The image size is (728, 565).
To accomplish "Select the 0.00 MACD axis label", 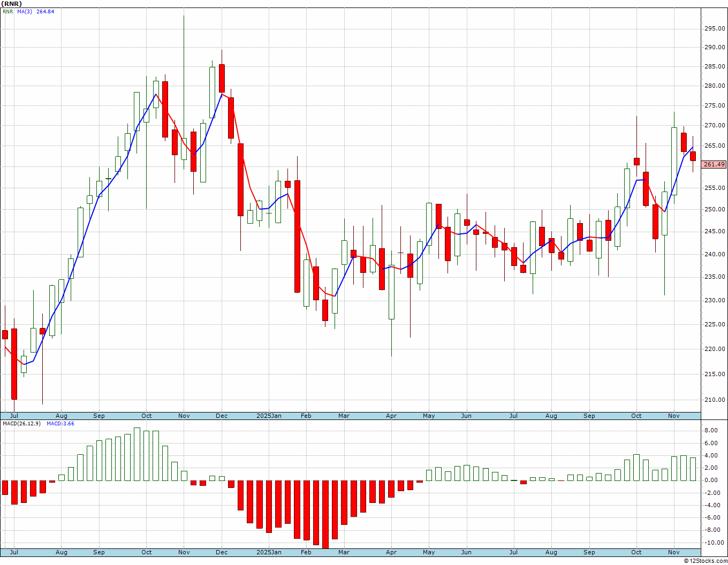I will coord(711,480).
